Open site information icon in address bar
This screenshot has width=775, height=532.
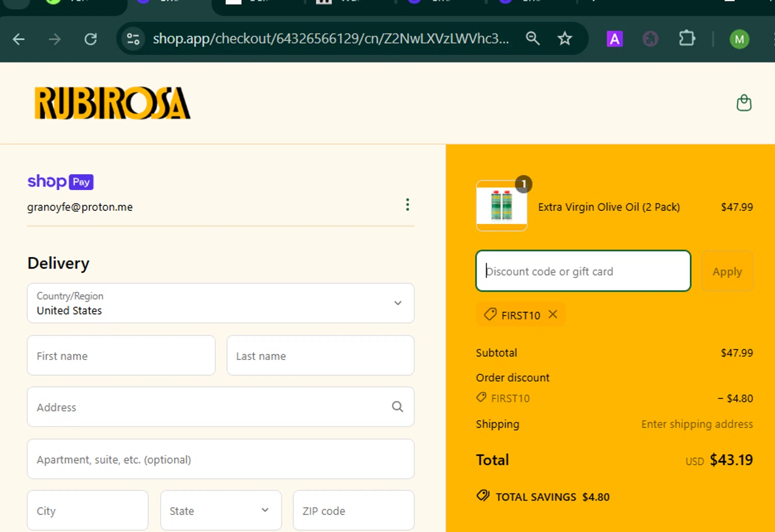pos(133,39)
